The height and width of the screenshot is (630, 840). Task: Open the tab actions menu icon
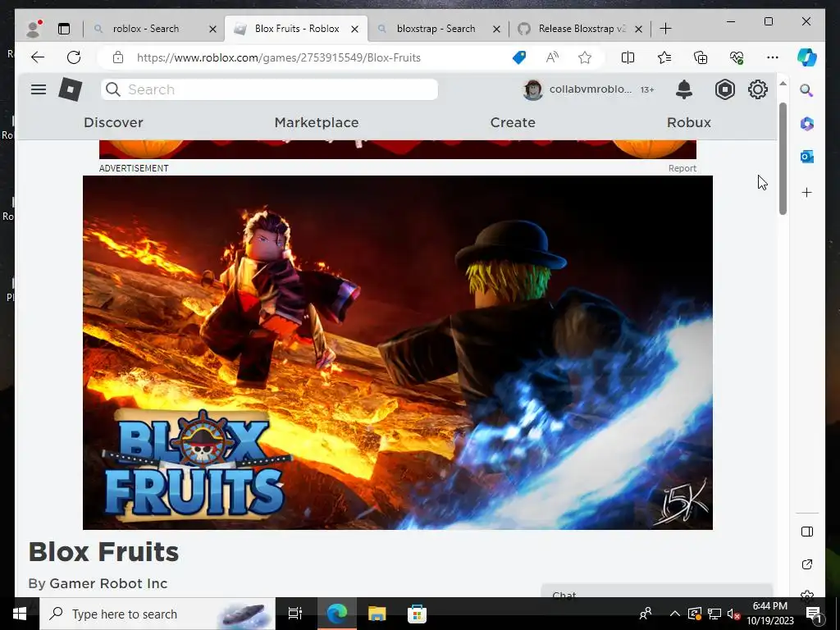(64, 29)
